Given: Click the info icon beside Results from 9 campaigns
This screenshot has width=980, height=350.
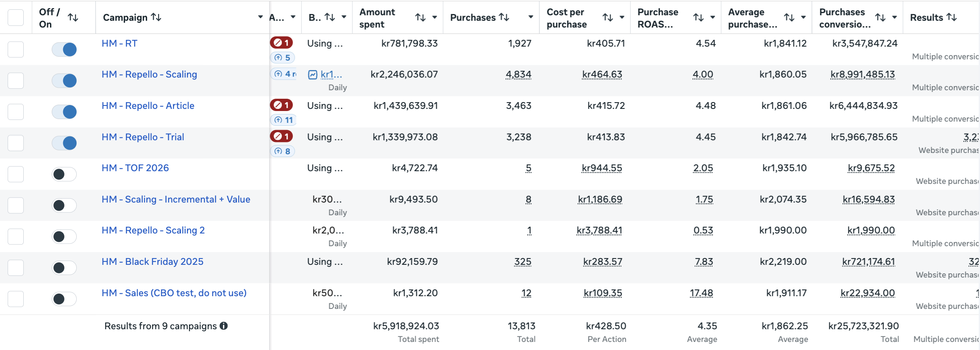Looking at the screenshot, I should [x=224, y=326].
